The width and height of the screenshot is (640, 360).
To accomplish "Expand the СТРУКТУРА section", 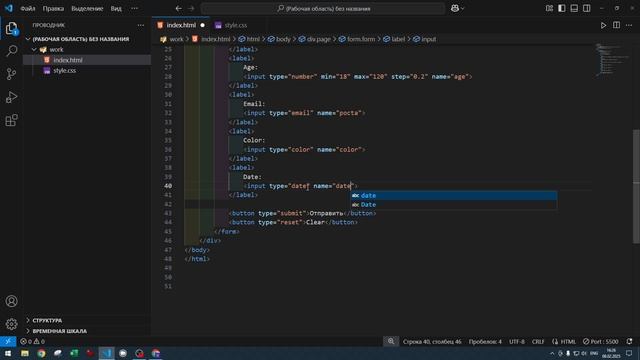I will point(47,320).
